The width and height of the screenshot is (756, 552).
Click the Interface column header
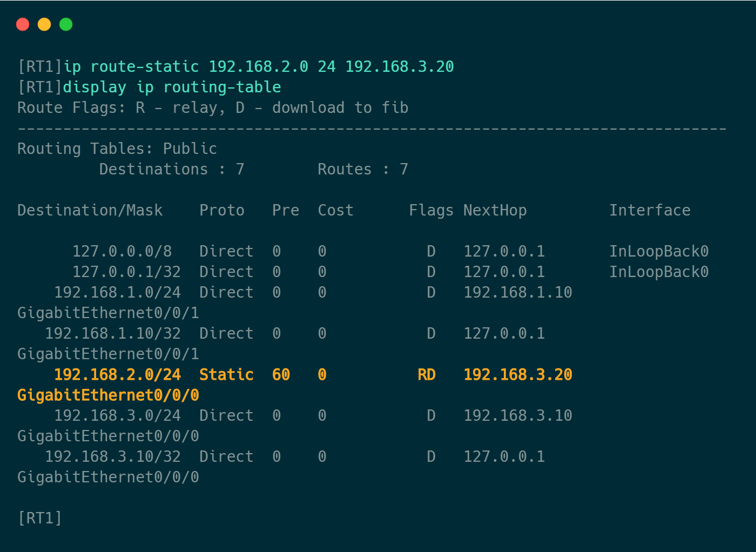pyautogui.click(x=650, y=210)
